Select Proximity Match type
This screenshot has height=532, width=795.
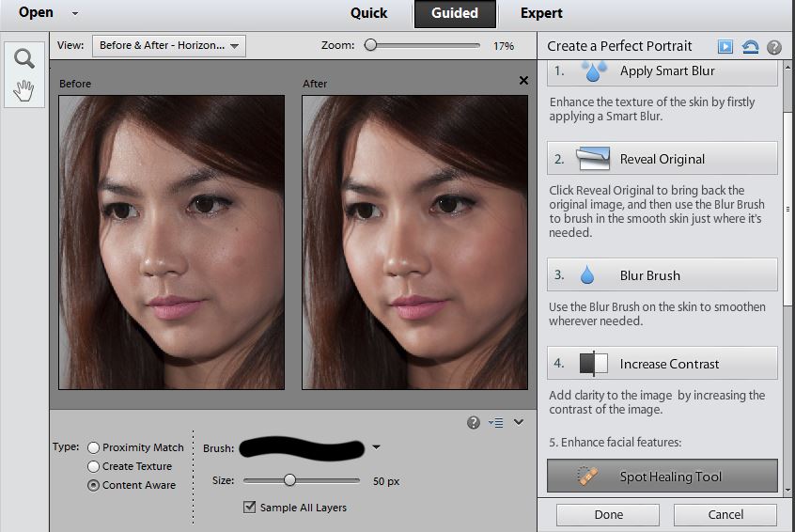(x=93, y=447)
